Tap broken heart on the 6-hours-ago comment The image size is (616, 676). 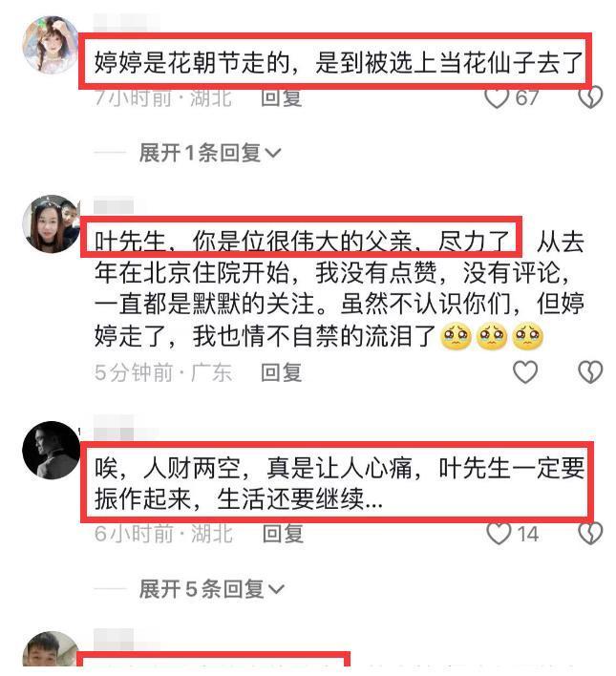click(590, 534)
